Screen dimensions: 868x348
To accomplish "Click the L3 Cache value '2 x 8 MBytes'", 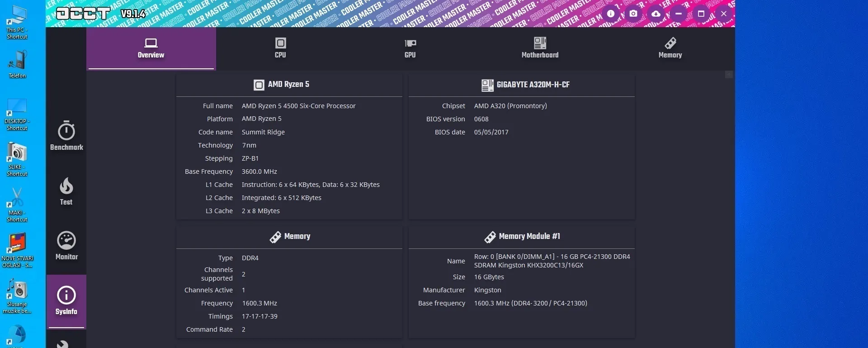I will [x=261, y=211].
